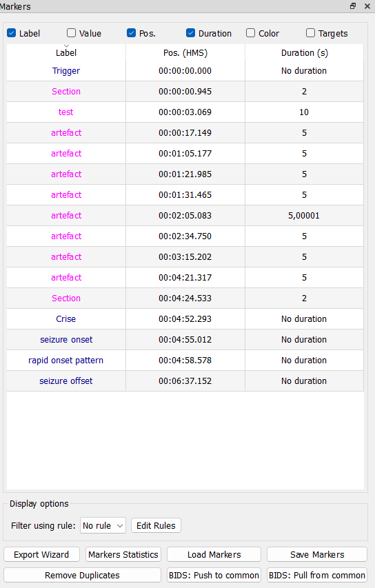
Task: Click the Pos. (HMS) column header
Action: point(185,52)
